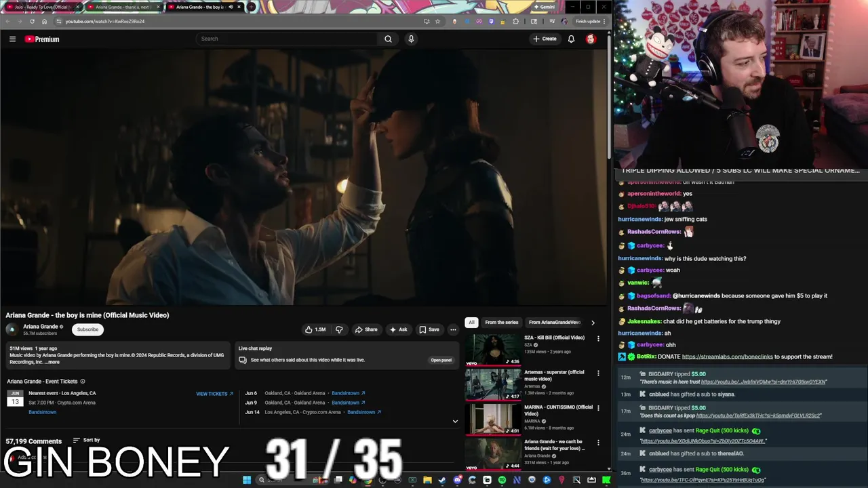Reload the YouTube page

point(32,21)
